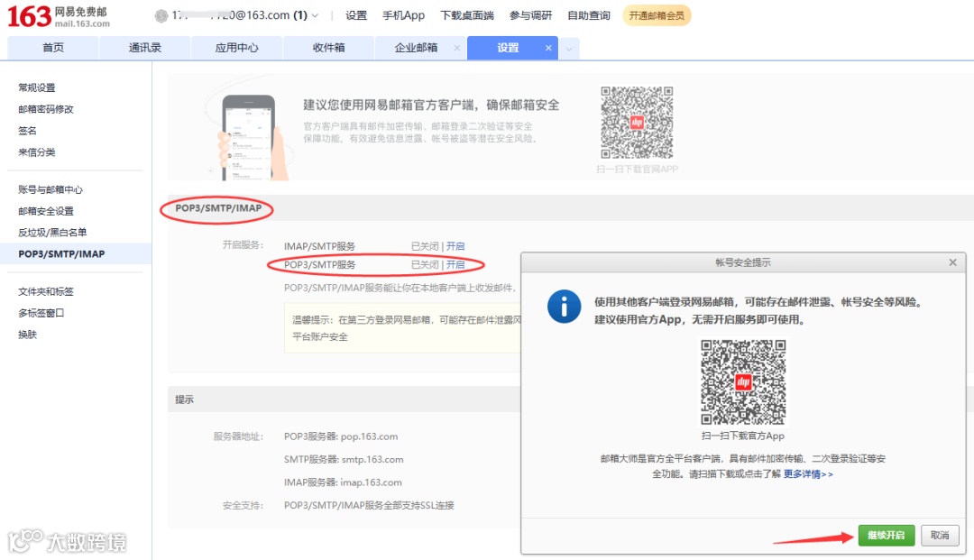Screen dimensions: 974x560
Task: Click the green 继续开启 button
Action: click(887, 535)
